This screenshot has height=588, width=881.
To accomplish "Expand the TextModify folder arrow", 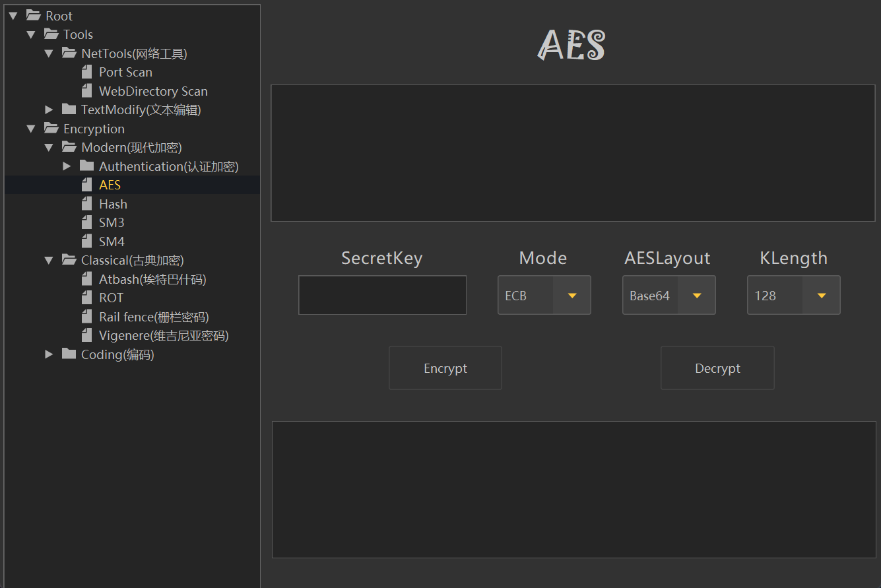I will (x=49, y=110).
